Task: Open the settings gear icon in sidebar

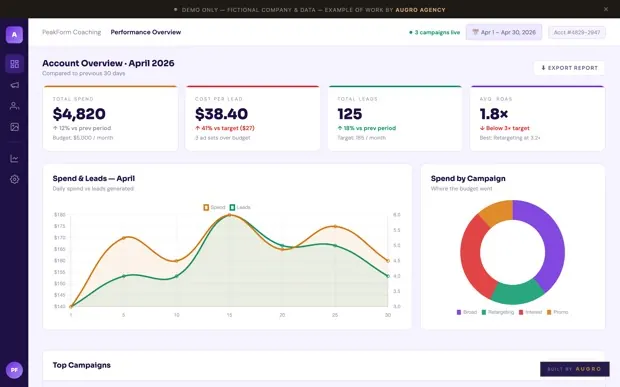Action: click(x=15, y=179)
